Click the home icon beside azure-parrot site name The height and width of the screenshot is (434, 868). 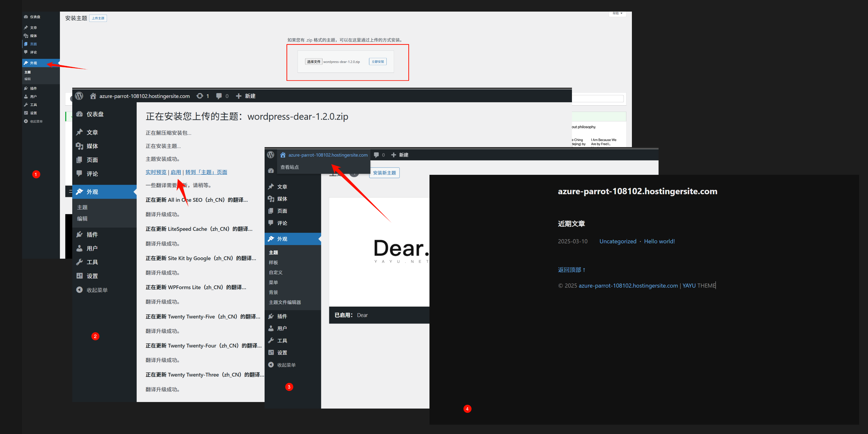click(x=93, y=96)
